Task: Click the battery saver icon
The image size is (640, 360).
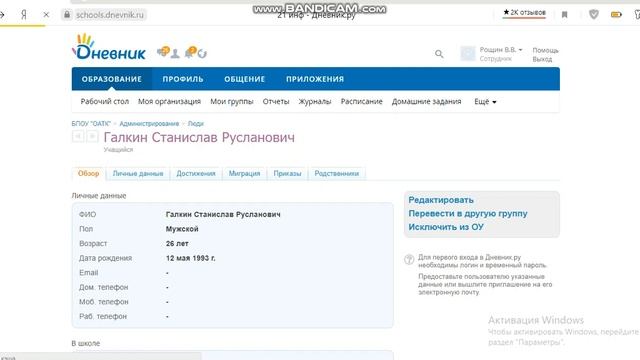Action: coord(616,15)
